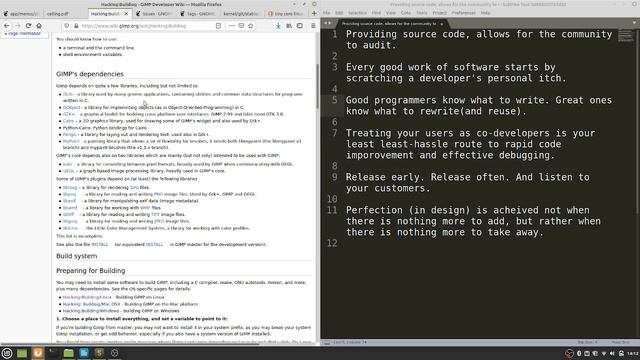Open Sublime Text View menu
This screenshot has width=640, height=360.
pos(391,13)
